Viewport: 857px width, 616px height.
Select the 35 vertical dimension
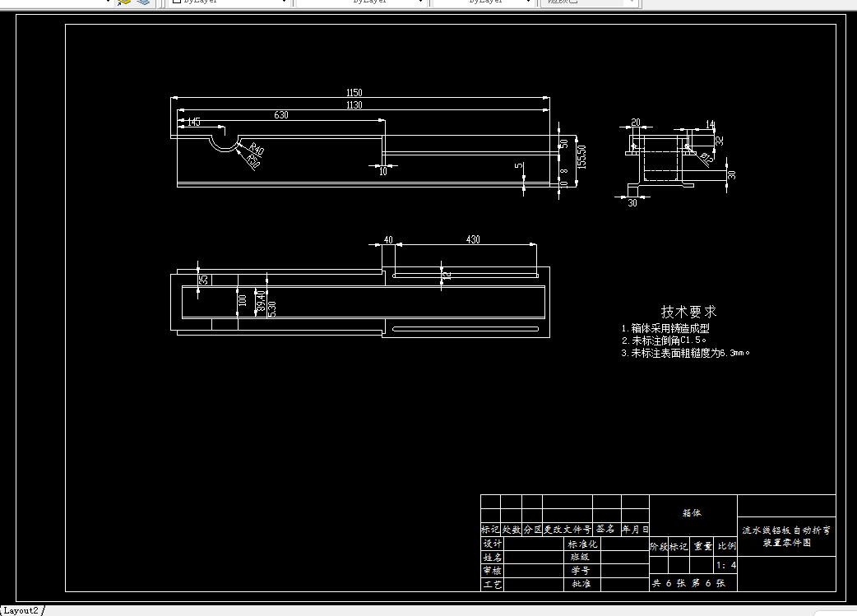pyautogui.click(x=204, y=280)
